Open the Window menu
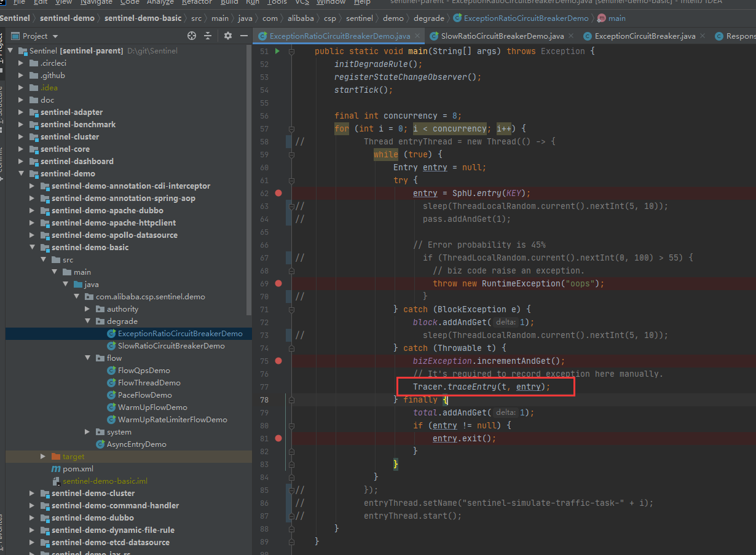The width and height of the screenshot is (756, 555). point(331,2)
